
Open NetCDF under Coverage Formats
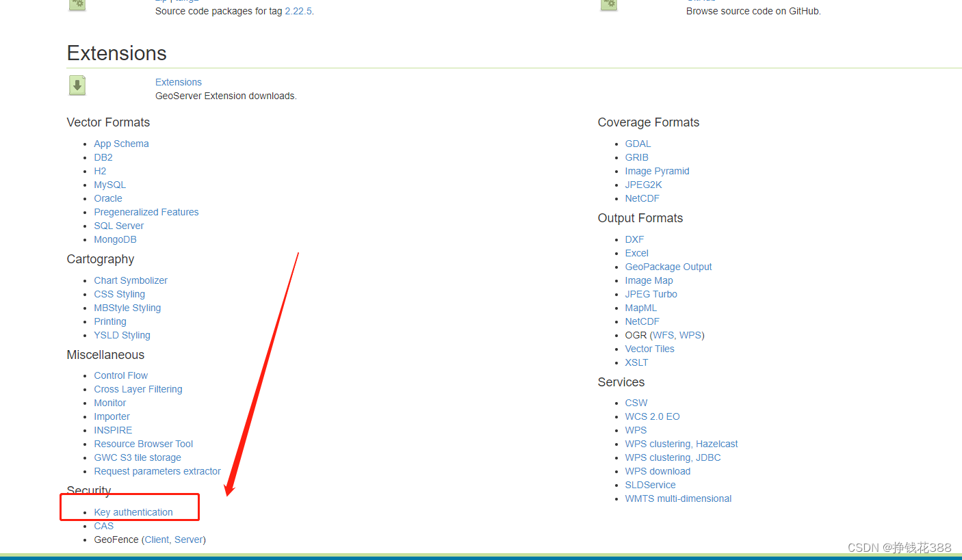[x=642, y=198]
